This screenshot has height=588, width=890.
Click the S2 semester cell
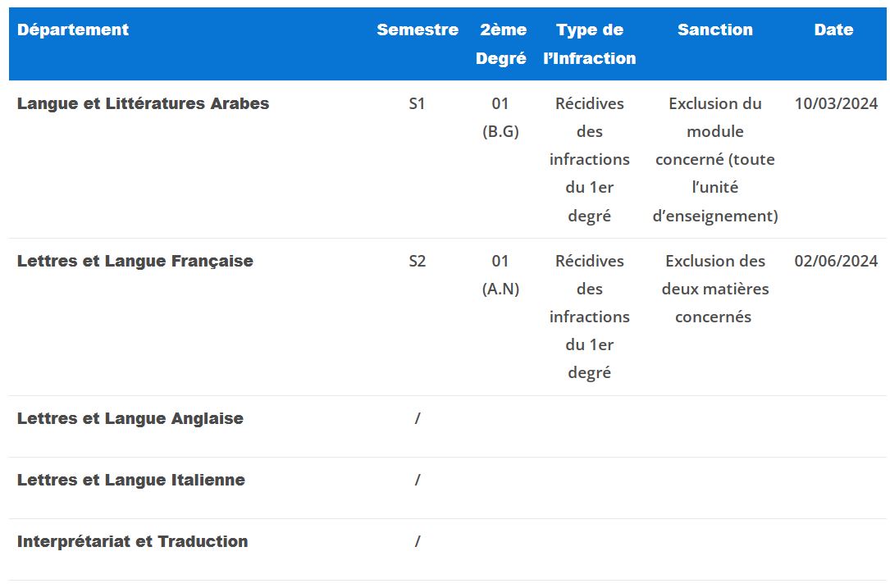[418, 261]
